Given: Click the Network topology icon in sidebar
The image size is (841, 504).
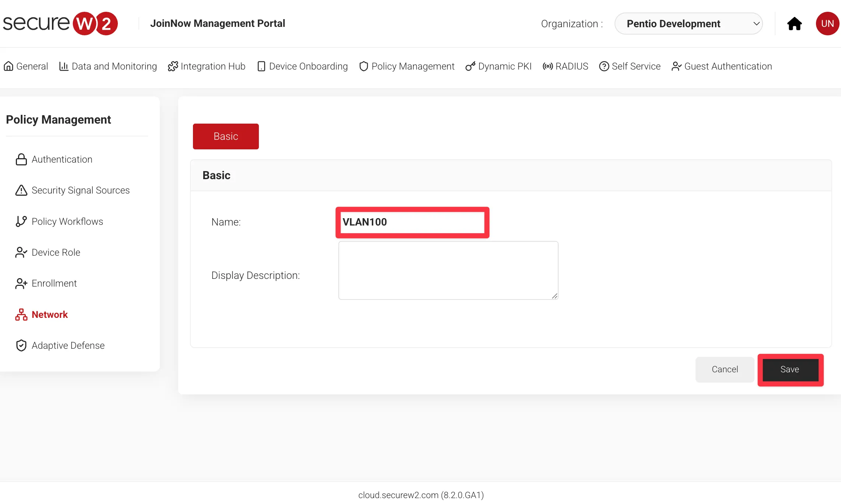Looking at the screenshot, I should pos(21,315).
